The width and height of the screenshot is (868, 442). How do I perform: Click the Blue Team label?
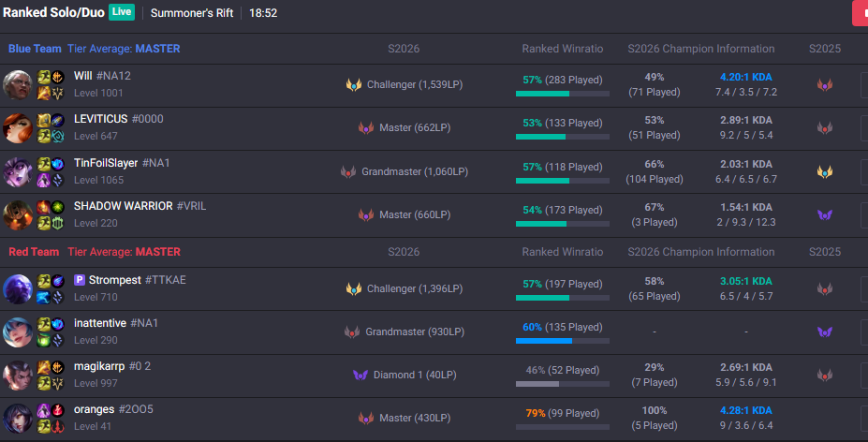pyautogui.click(x=35, y=49)
